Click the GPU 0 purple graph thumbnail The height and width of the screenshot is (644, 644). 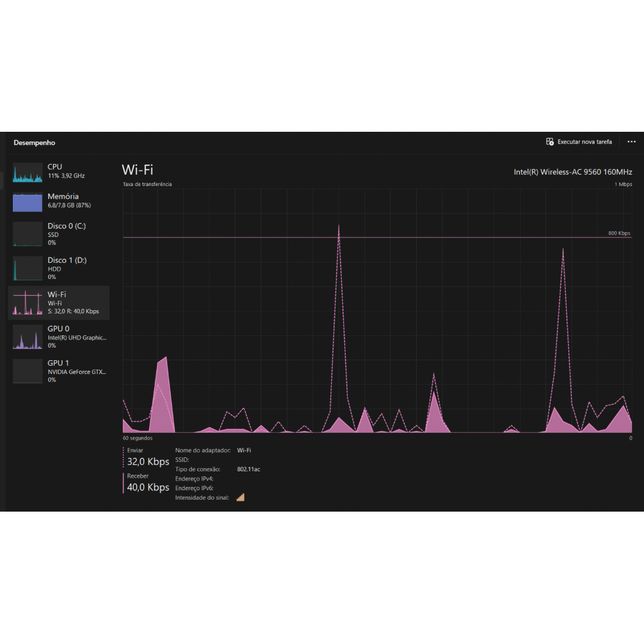coord(27,337)
